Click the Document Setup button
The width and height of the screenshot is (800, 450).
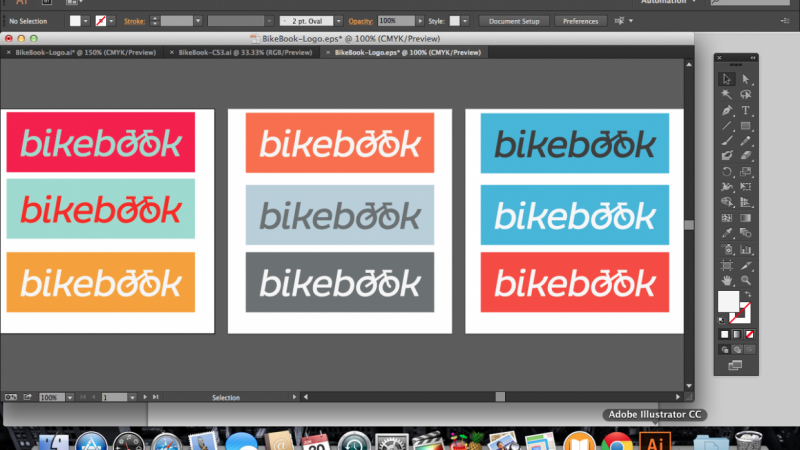pyautogui.click(x=514, y=21)
